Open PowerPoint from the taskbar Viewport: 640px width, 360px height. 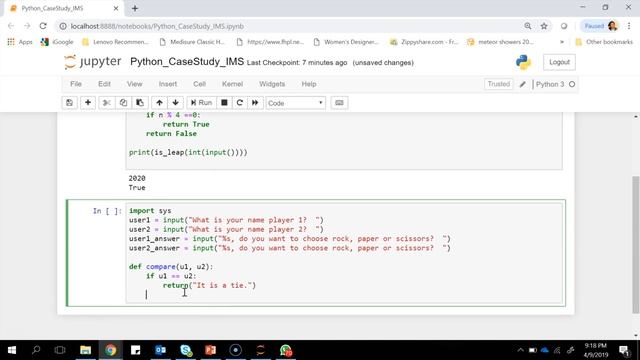point(211,350)
